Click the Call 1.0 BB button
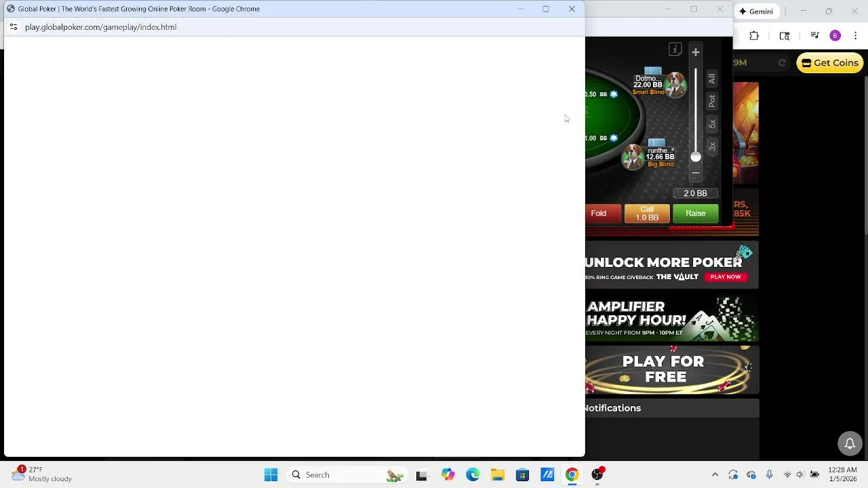Screen dimensions: 868x488 (647, 213)
